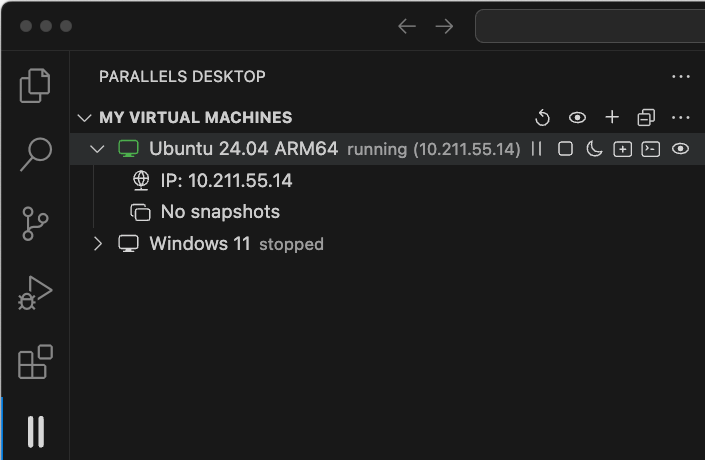Stop the Ubuntu 24.04 ARM64 VM
The height and width of the screenshot is (460, 705).
pos(565,149)
